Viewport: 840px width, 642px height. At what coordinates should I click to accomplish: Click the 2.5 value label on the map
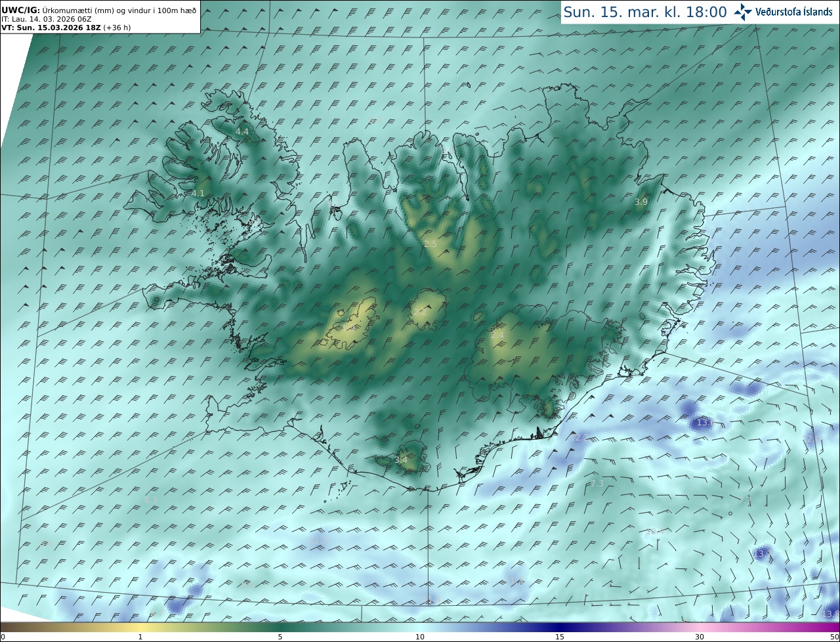pos(430,244)
